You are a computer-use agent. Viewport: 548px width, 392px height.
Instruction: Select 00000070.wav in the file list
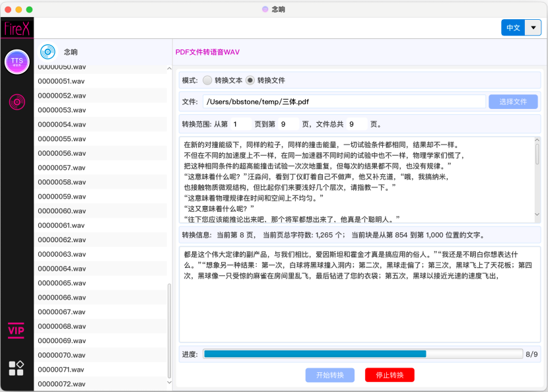[100, 355]
